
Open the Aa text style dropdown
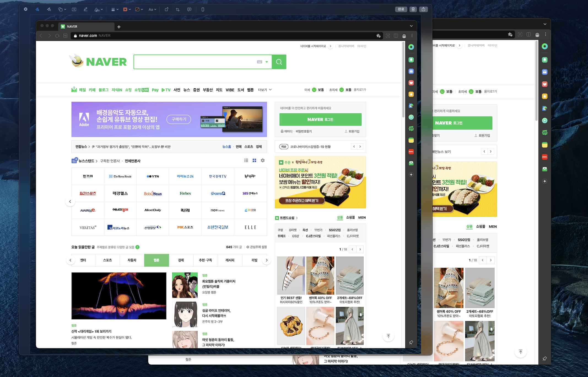point(152,9)
